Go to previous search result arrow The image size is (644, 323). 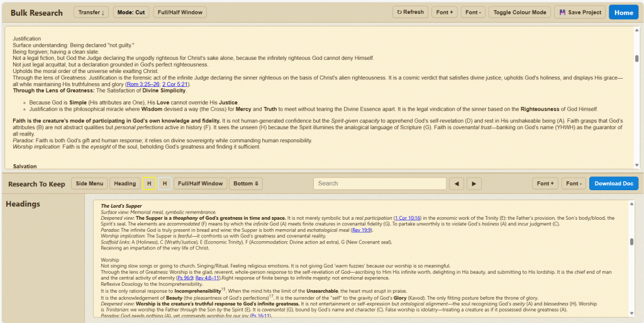coord(458,183)
